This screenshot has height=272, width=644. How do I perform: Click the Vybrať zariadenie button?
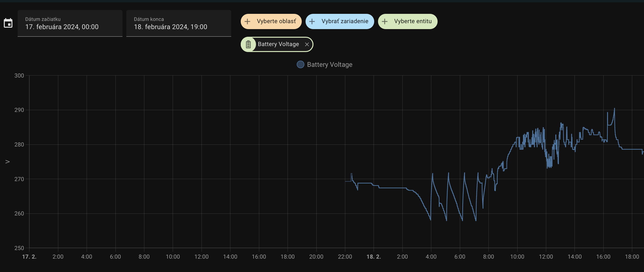(x=340, y=21)
